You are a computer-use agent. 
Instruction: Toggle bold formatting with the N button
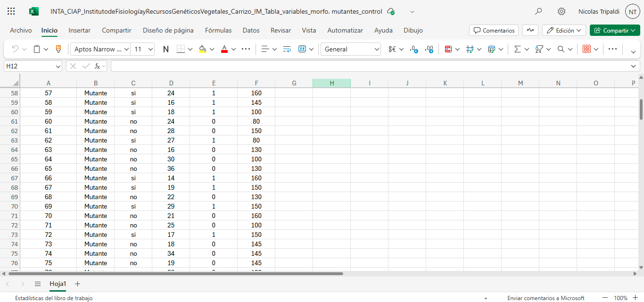coord(165,49)
